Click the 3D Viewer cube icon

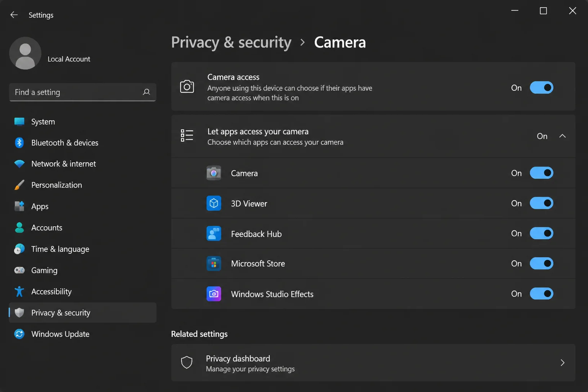click(x=214, y=203)
